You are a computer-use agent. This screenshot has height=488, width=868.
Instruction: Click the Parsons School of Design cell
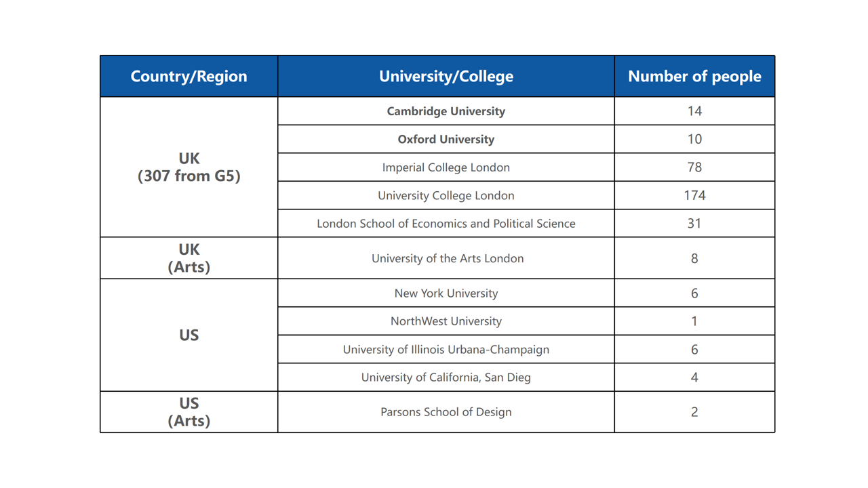(446, 412)
